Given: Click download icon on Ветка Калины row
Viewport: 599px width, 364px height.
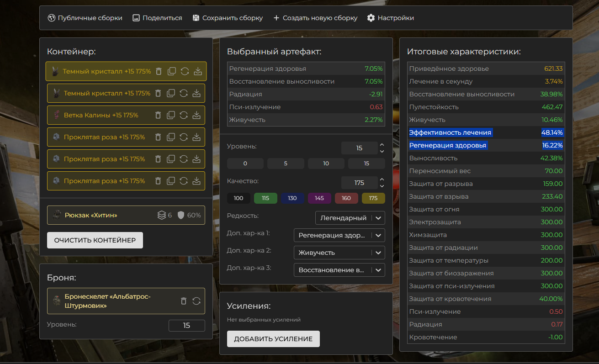Looking at the screenshot, I should click(x=196, y=115).
